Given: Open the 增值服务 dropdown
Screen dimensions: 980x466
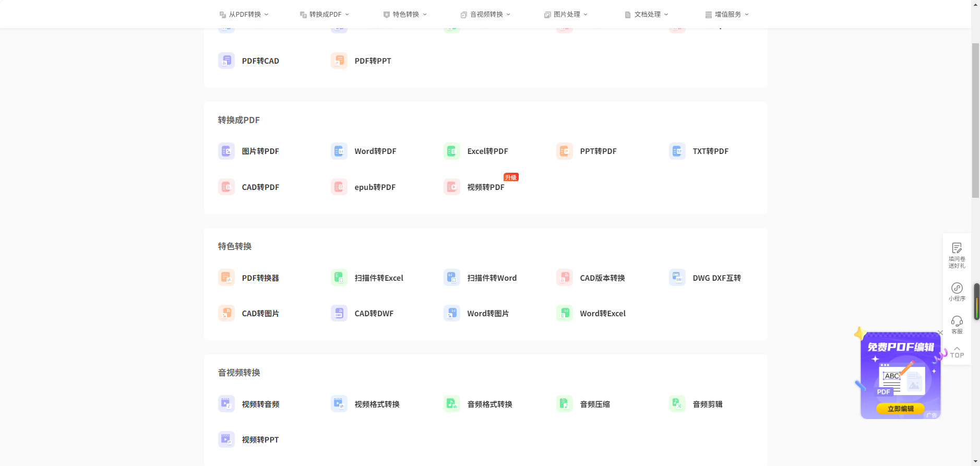Looking at the screenshot, I should (726, 15).
